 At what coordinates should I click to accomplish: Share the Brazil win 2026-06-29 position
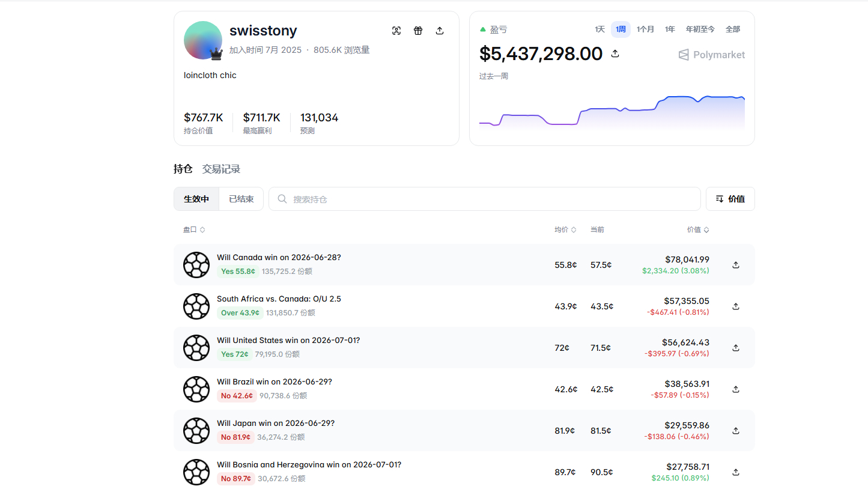[736, 389]
